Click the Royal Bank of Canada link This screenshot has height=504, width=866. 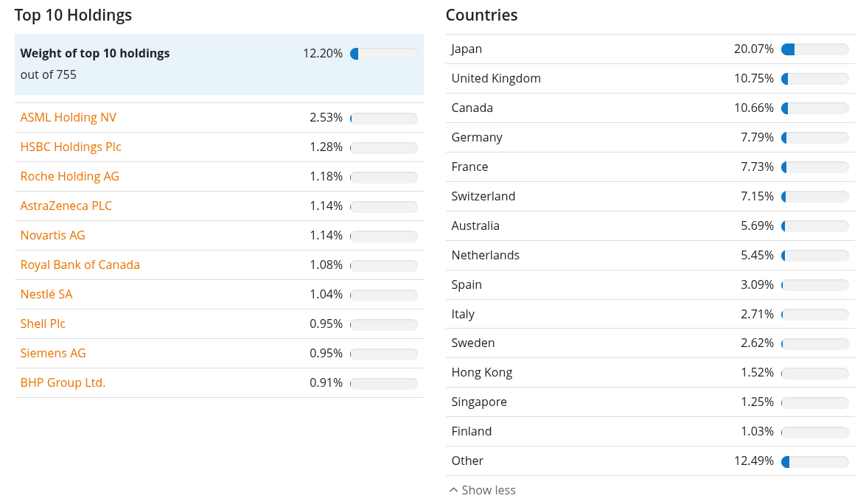80,265
